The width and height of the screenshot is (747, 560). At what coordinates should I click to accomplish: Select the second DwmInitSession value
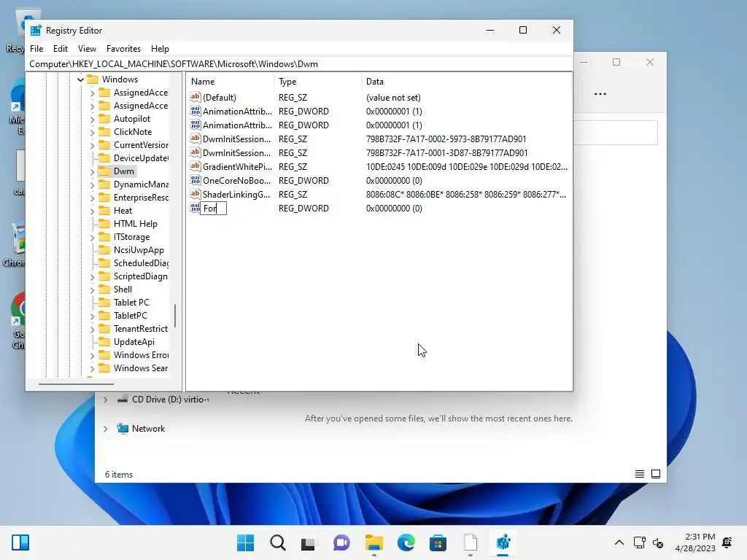pos(236,153)
